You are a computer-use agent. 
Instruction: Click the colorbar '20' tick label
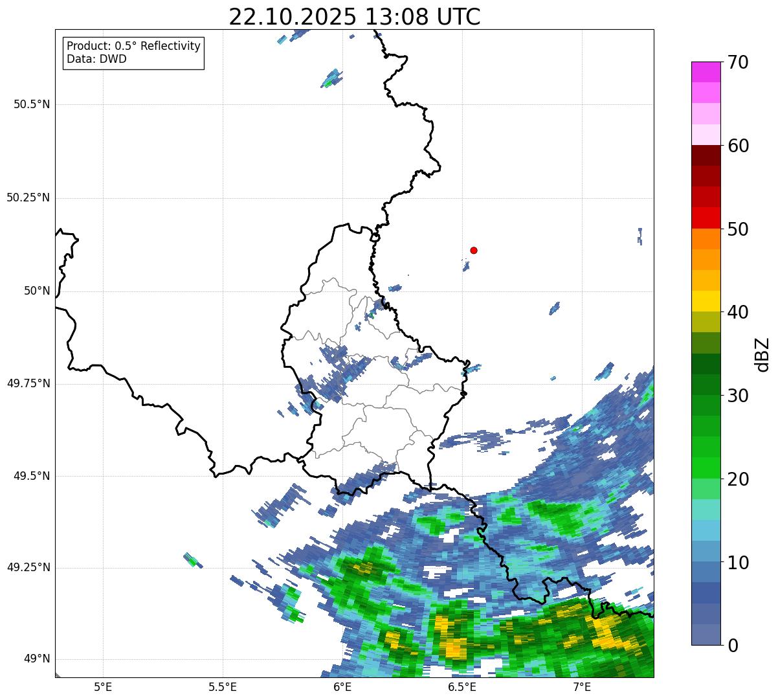[738, 479]
